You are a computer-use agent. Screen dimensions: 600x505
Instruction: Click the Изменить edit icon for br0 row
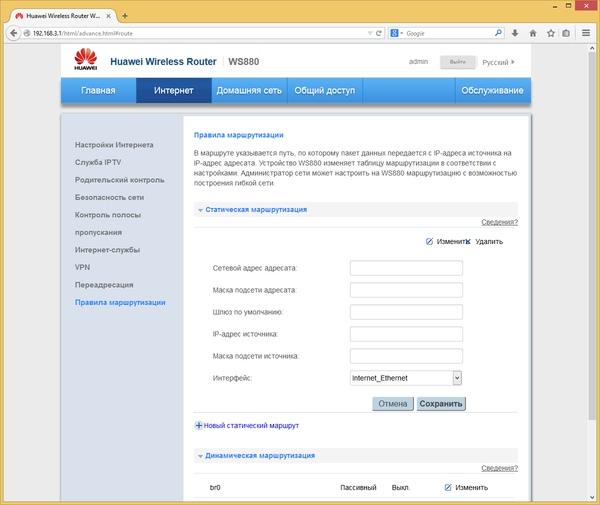tap(448, 487)
